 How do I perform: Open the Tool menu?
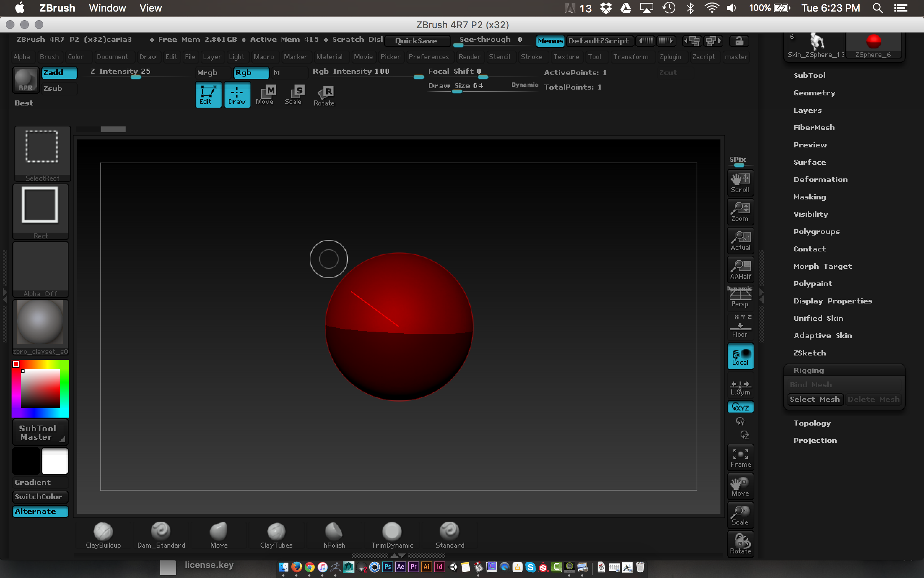594,57
